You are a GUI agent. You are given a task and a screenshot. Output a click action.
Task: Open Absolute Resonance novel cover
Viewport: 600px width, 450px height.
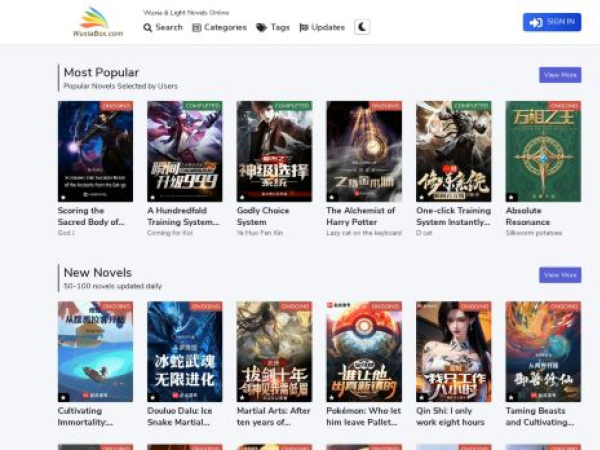point(543,151)
